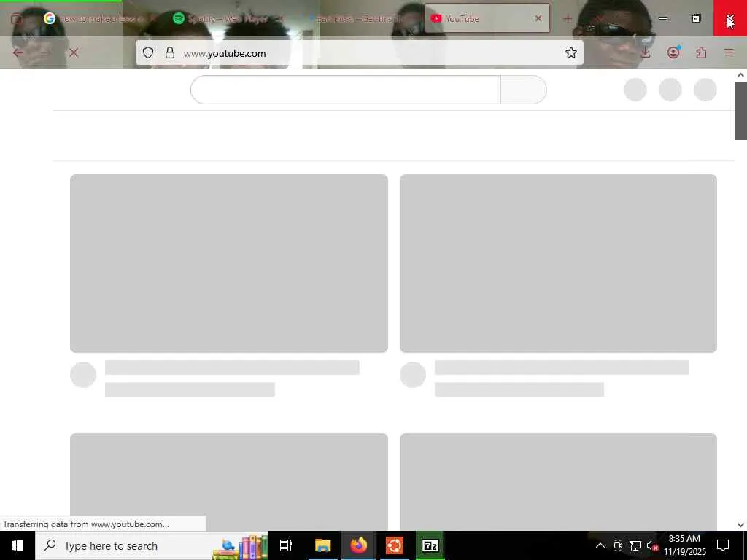This screenshot has width=747, height=560.
Task: Switch to the third browser tab
Action: pos(358,18)
